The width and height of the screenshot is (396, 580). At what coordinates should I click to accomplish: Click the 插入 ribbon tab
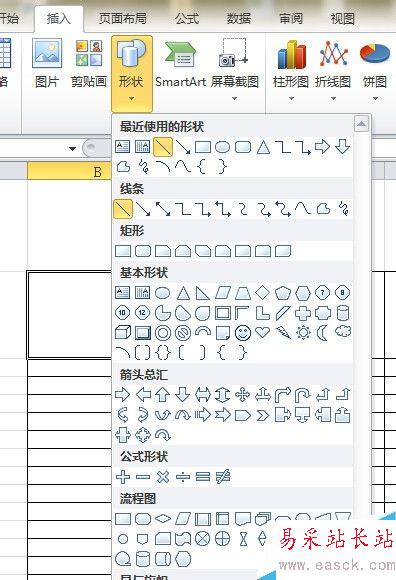[58, 18]
